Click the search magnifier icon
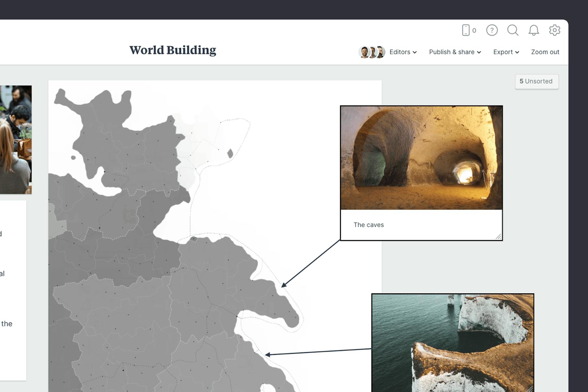Screen dimensions: 588x392 513,30
